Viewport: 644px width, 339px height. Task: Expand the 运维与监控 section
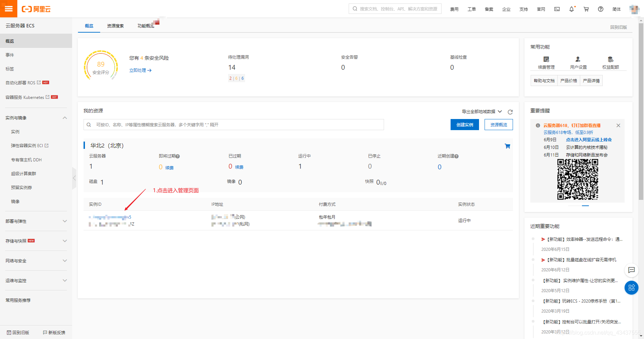(x=65, y=280)
